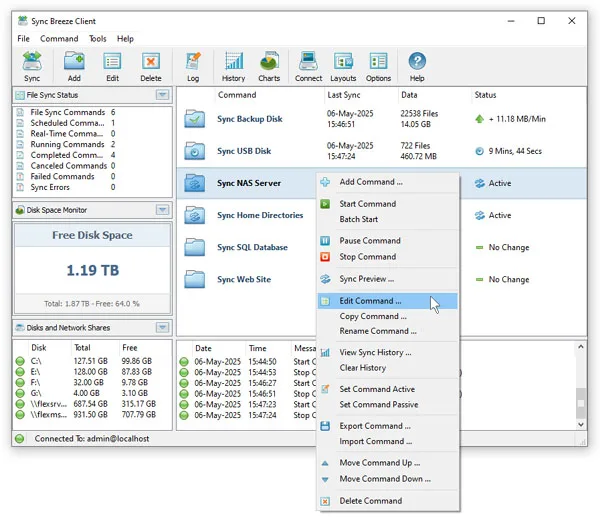
Task: Choose Rename Command in context menu
Action: click(x=388, y=331)
